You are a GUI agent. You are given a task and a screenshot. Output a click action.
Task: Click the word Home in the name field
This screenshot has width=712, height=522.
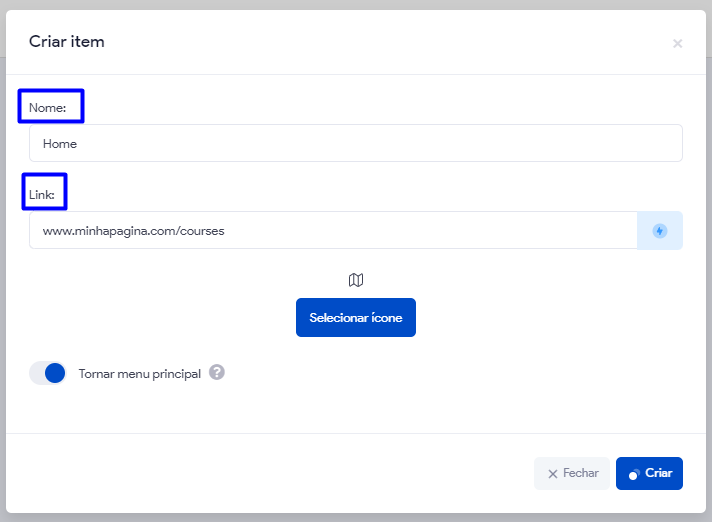pos(60,143)
